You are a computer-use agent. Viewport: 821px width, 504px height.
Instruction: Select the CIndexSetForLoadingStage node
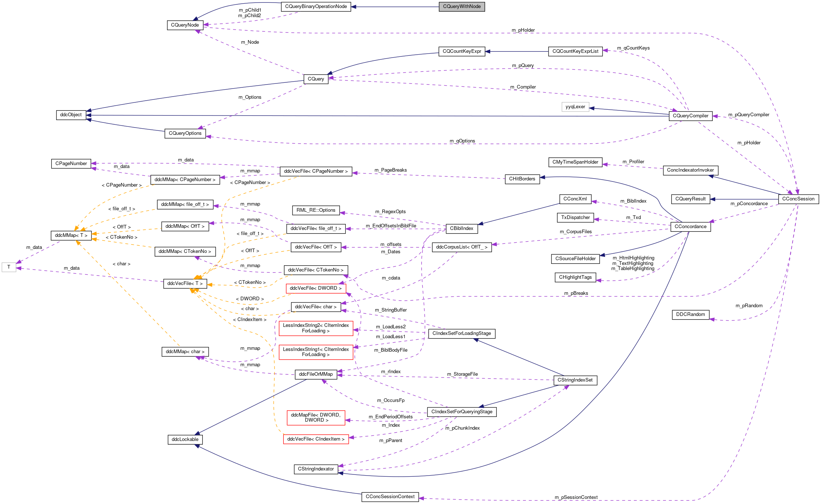coord(462,333)
